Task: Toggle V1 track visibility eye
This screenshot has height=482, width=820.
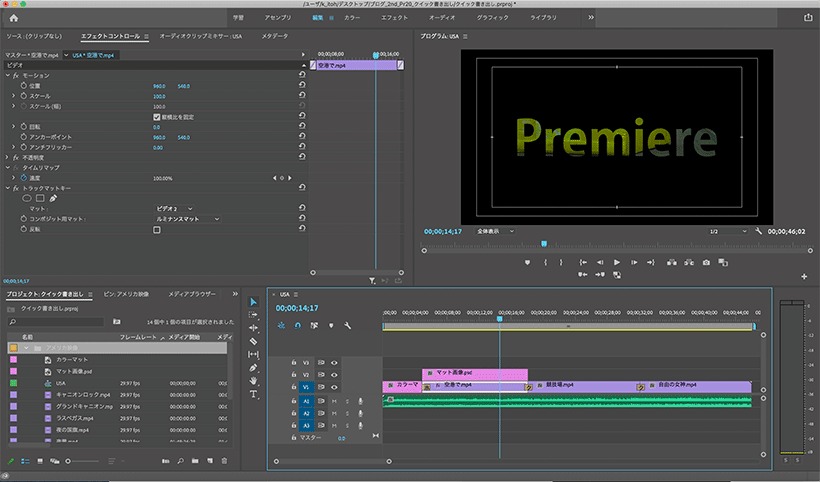Action: coord(334,387)
